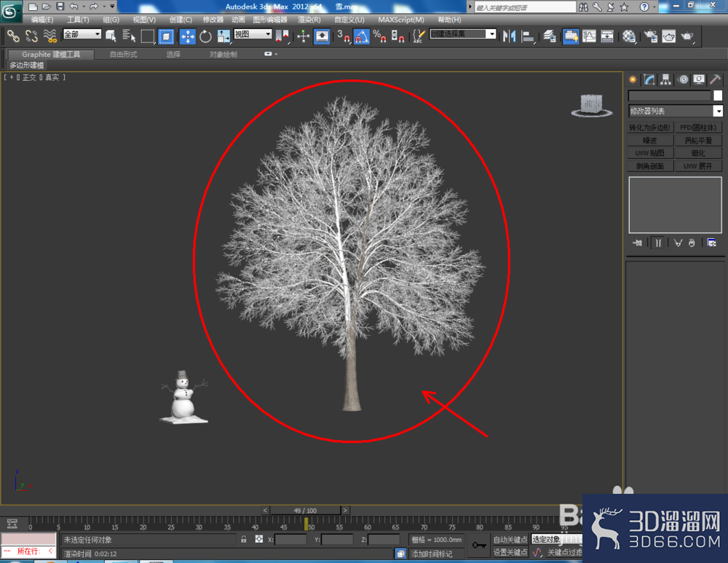Image resolution: width=728 pixels, height=563 pixels.
Task: Toggle the 3D Snaps magnet
Action: (x=344, y=36)
